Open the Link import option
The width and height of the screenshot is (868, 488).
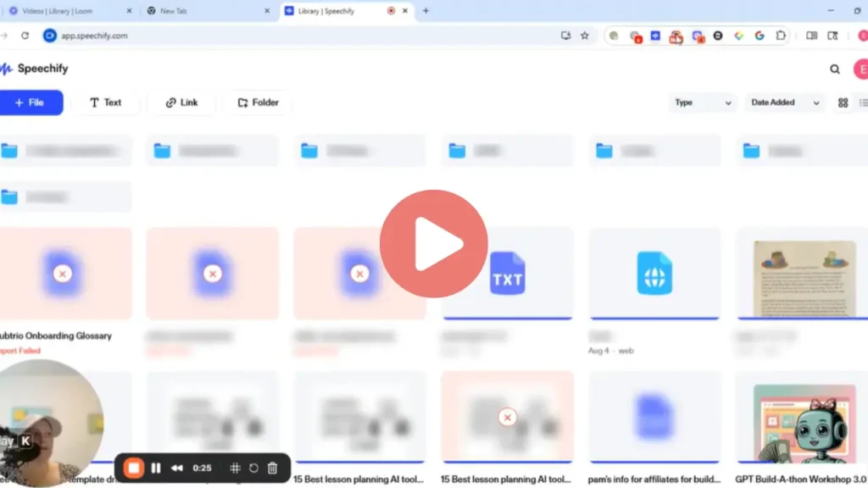pos(181,102)
